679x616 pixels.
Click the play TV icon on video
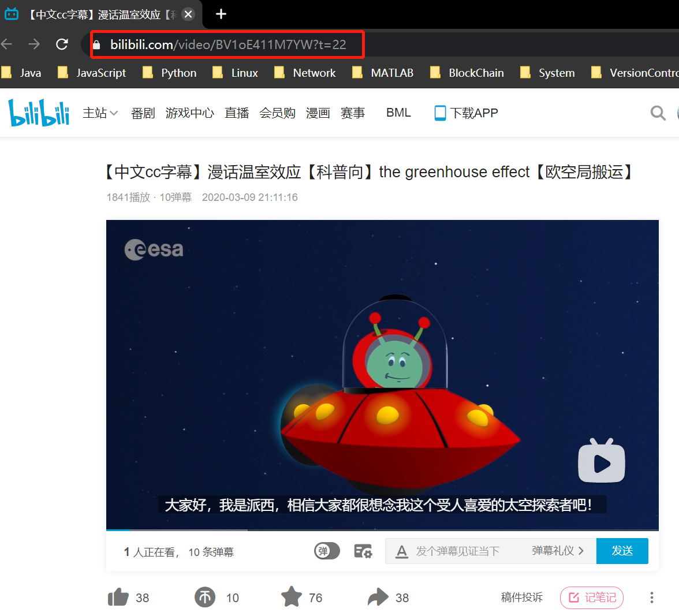[x=602, y=461]
